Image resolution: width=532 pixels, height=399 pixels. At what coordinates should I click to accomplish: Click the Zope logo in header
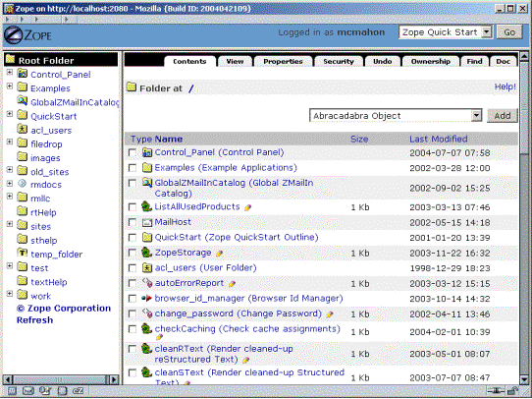click(27, 35)
